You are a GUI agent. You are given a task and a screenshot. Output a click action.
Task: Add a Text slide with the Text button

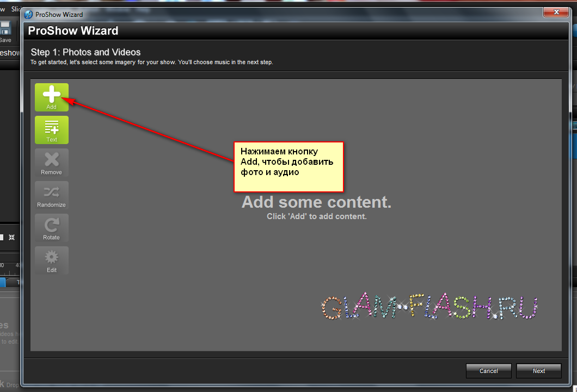tap(52, 130)
